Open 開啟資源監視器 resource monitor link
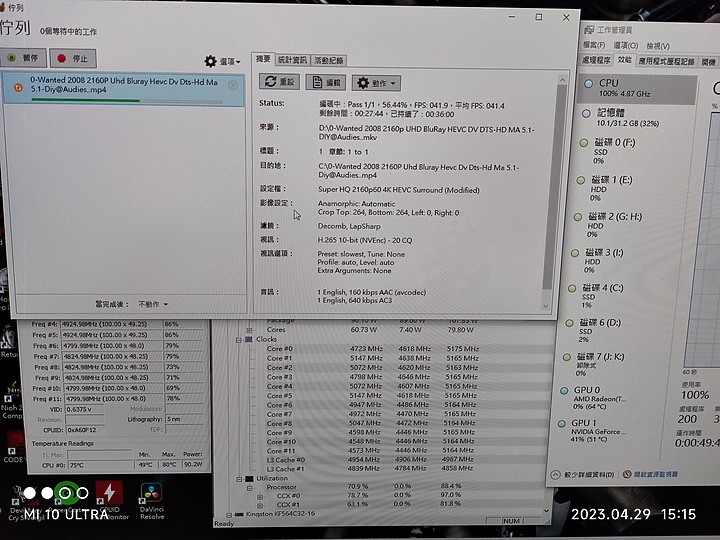This screenshot has width=720, height=540. (x=651, y=474)
